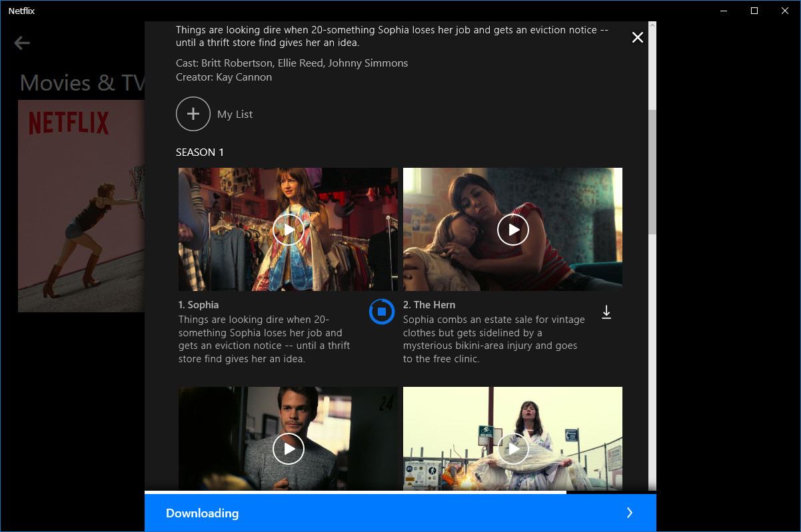This screenshot has width=801, height=532.
Task: Add show to My List
Action: tap(193, 114)
